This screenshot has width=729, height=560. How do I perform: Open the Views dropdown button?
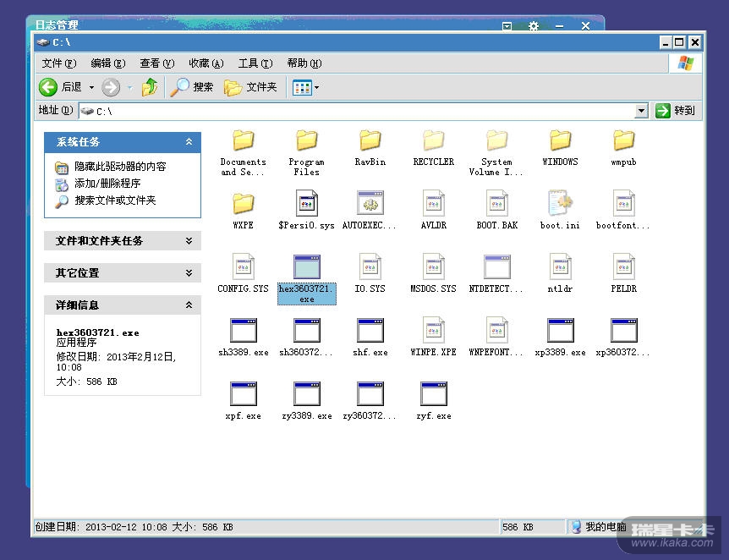coord(305,87)
